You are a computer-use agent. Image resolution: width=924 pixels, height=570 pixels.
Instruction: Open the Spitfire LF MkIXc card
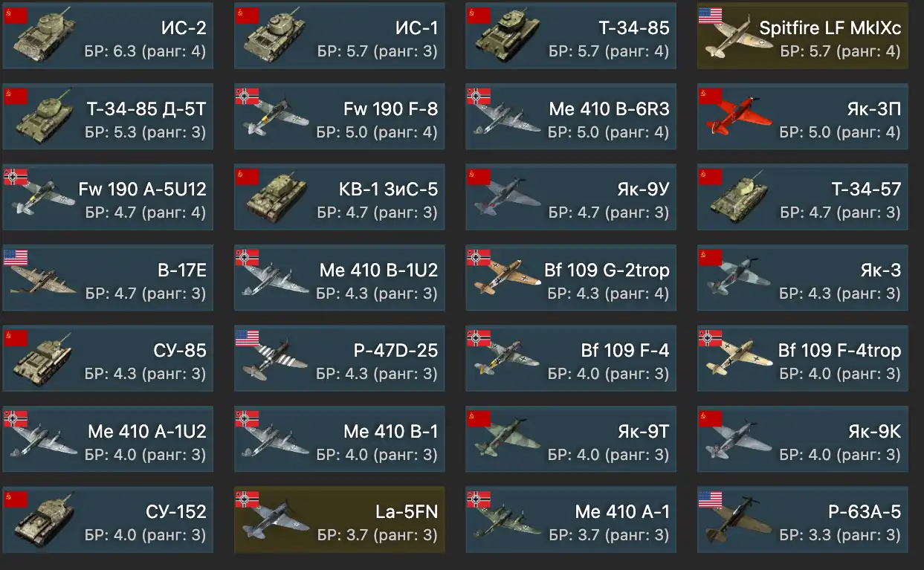click(803, 36)
